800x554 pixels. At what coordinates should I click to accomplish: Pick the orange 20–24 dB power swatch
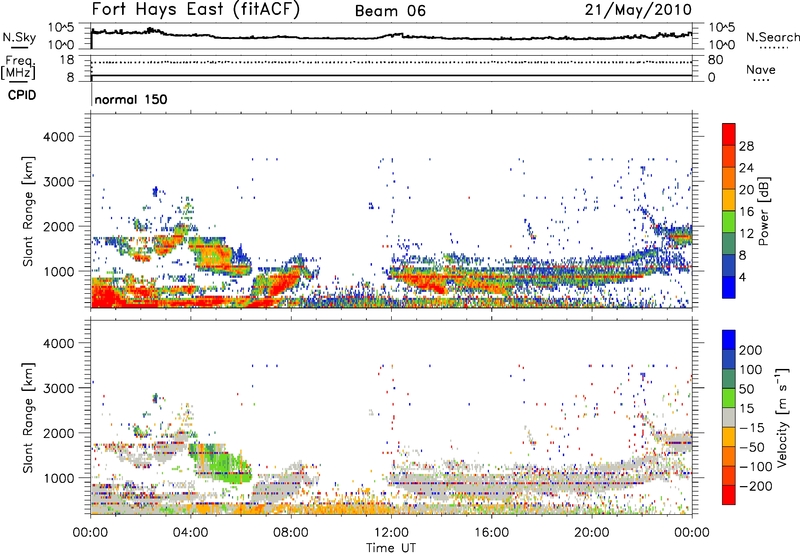pyautogui.click(x=729, y=179)
